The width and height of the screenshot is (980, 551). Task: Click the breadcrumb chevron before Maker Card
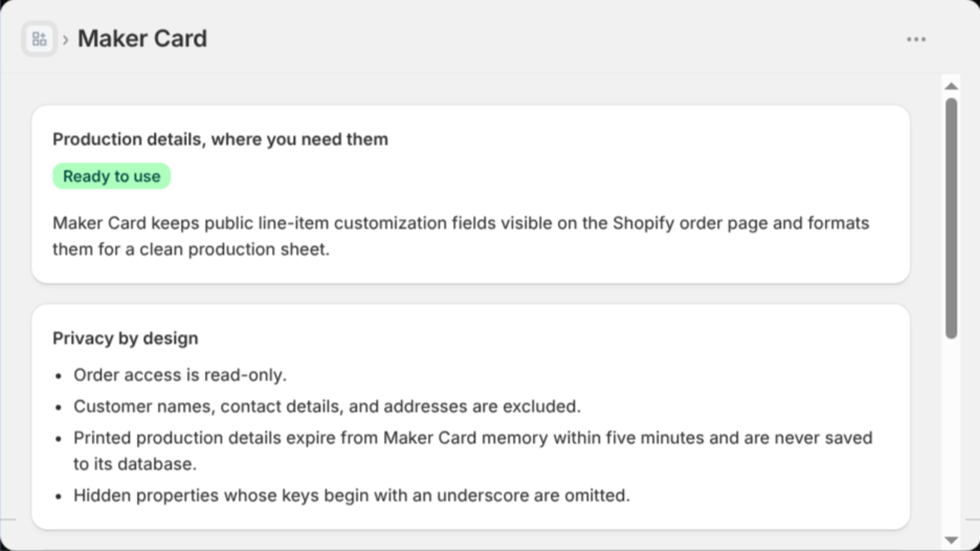tap(66, 40)
